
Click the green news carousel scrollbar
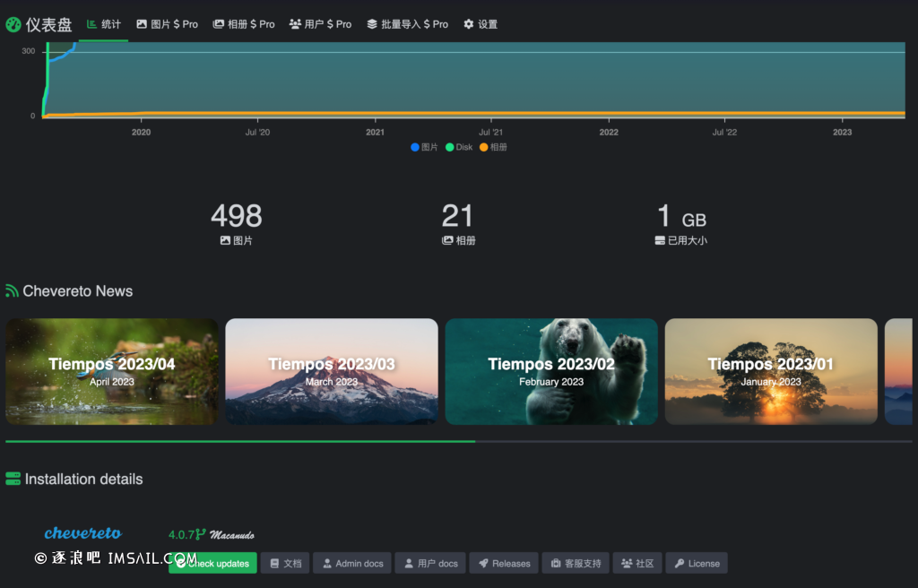pos(240,441)
